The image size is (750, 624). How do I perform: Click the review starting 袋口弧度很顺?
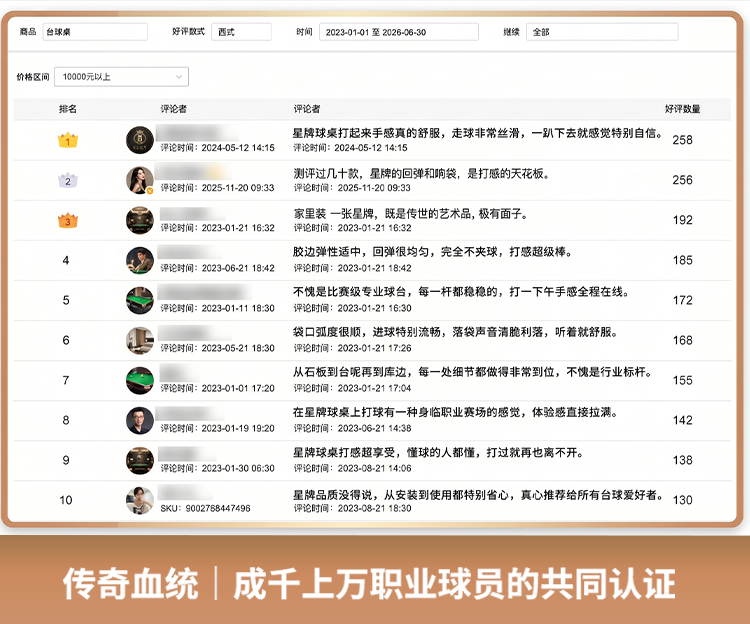(x=455, y=332)
